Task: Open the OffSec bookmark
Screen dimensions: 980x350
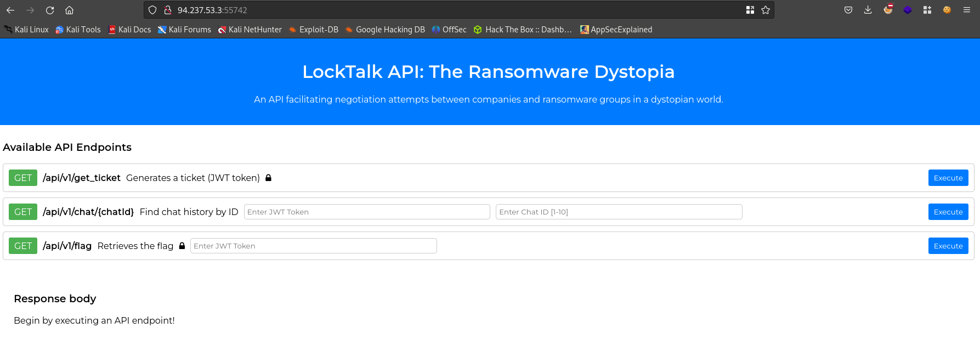Action: pyautogui.click(x=449, y=30)
